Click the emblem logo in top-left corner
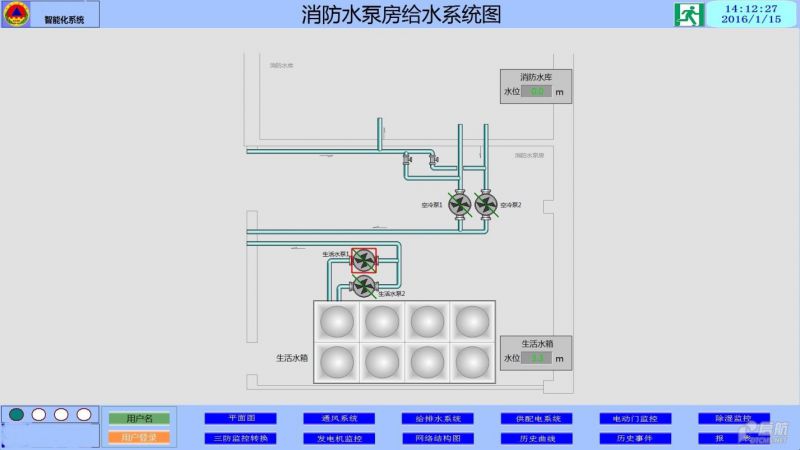Viewport: 800px width, 450px height. pyautogui.click(x=17, y=13)
